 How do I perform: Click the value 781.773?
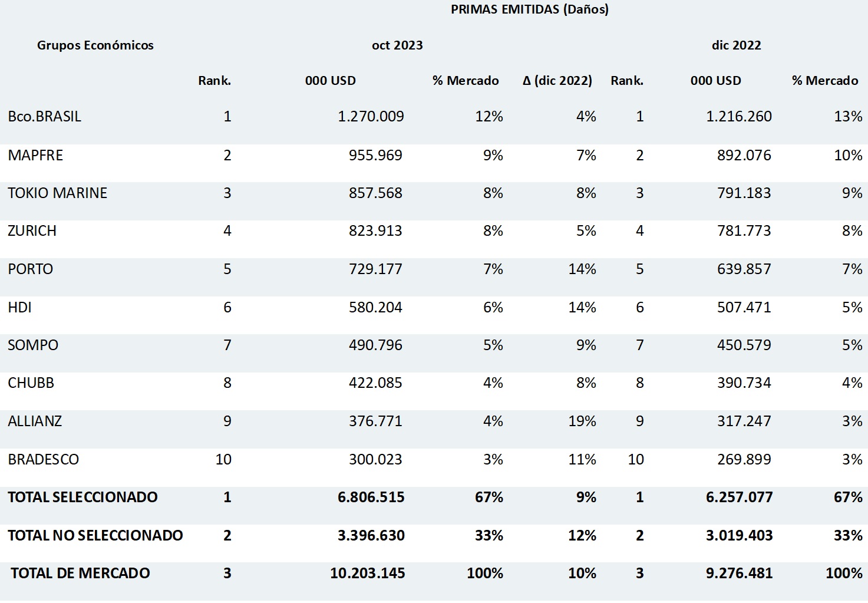click(744, 231)
